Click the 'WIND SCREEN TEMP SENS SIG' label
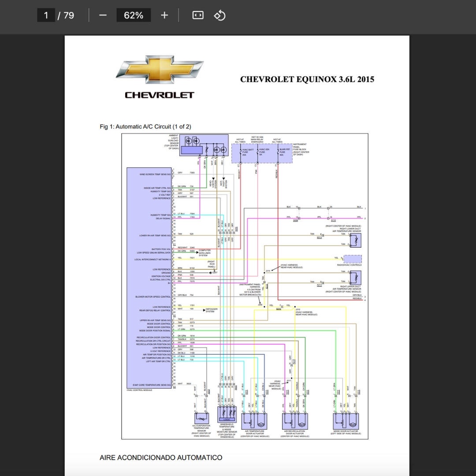This screenshot has width=476, height=476. 155,174
